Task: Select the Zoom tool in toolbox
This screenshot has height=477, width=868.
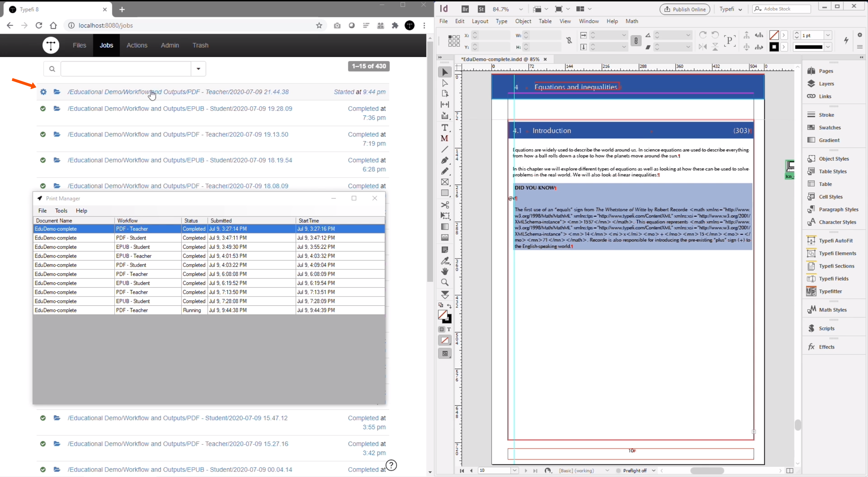Action: point(445,282)
